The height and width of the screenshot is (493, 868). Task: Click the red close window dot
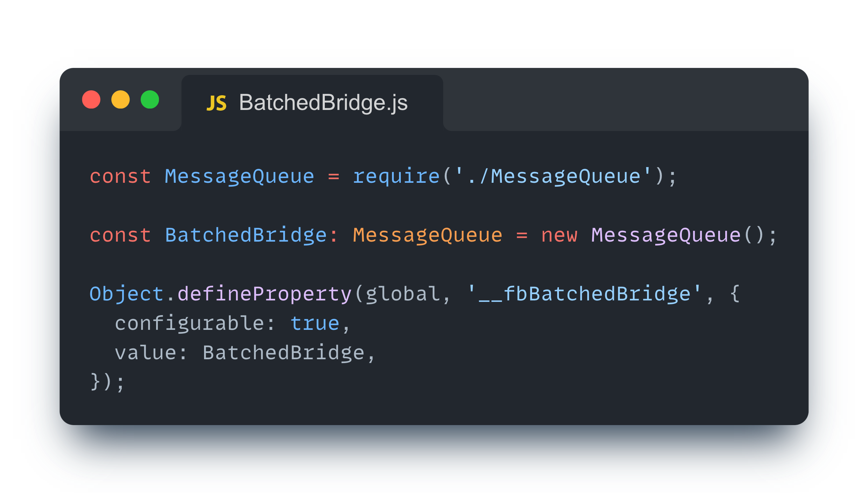91,99
